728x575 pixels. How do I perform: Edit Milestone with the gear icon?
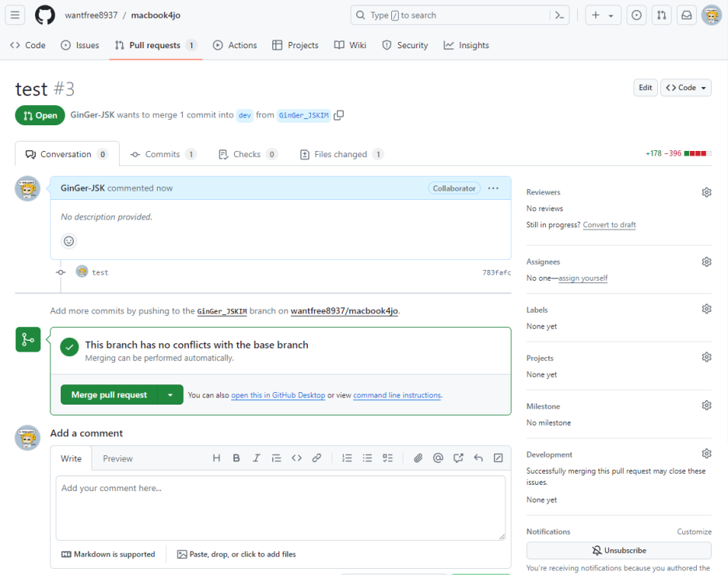[x=706, y=405]
